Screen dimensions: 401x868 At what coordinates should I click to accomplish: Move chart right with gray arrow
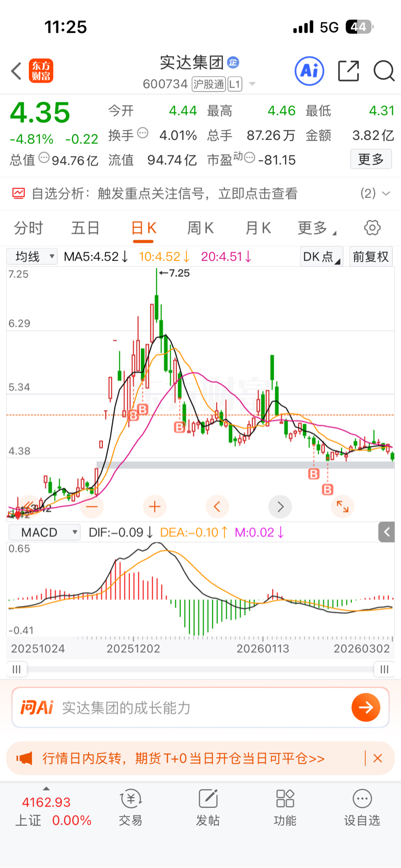point(280,506)
